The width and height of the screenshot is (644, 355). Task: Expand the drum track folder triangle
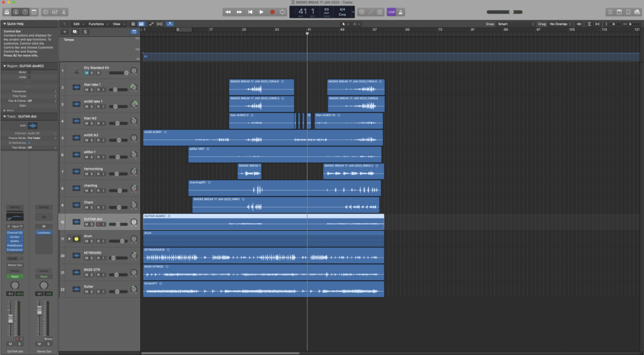70,239
